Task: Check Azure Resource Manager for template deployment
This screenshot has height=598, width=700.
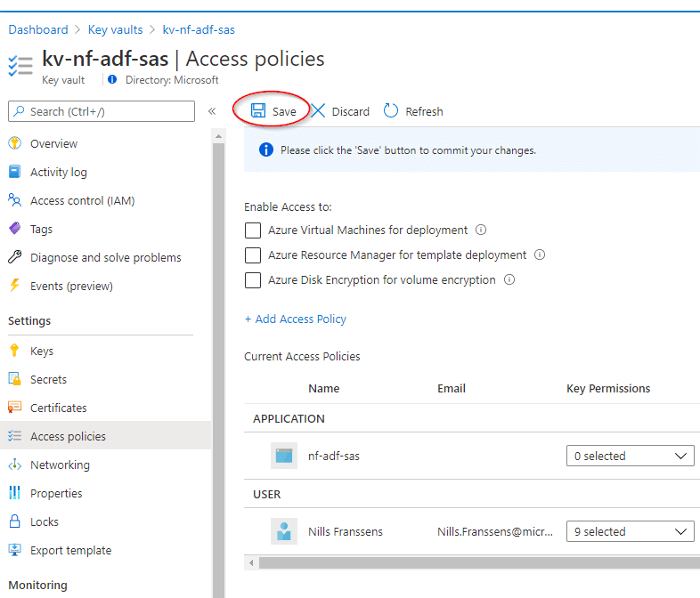Action: (x=253, y=255)
